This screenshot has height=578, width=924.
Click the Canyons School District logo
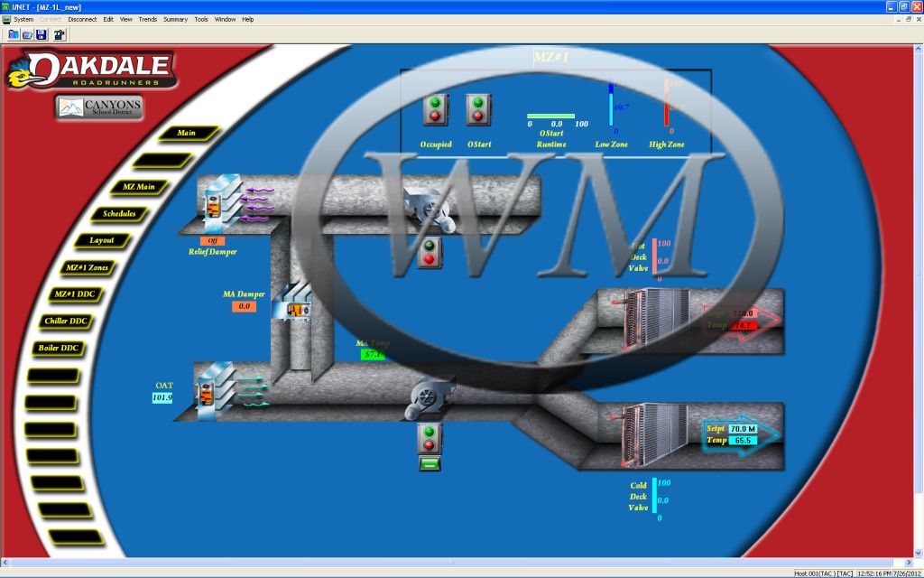pyautogui.click(x=99, y=108)
